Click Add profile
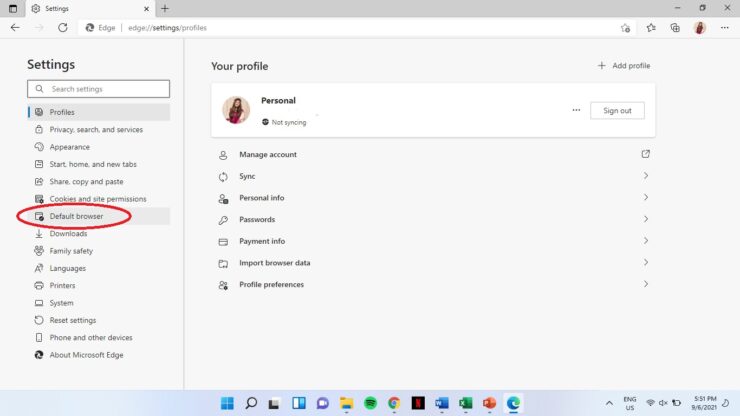The height and width of the screenshot is (416, 740). click(624, 66)
